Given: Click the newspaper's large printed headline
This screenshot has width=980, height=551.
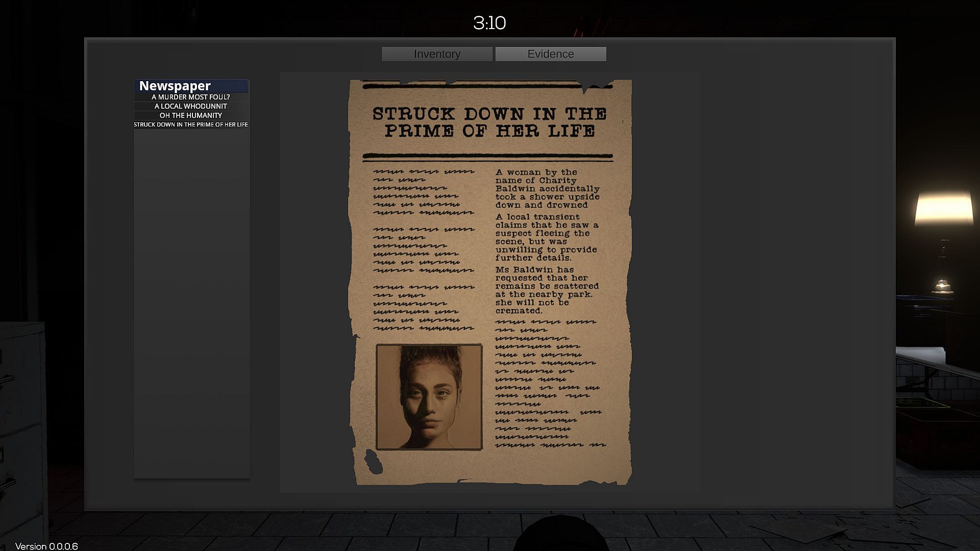Looking at the screenshot, I should point(489,122).
